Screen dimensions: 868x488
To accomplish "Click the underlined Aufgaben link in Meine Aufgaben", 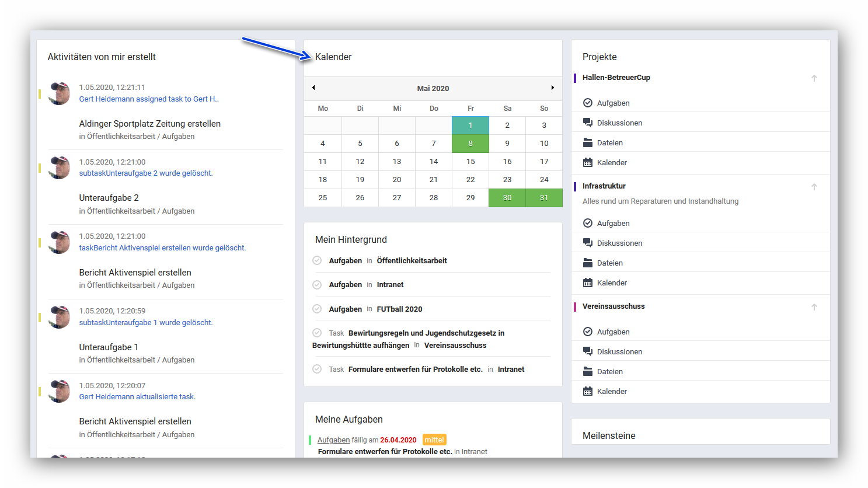I will (x=333, y=440).
